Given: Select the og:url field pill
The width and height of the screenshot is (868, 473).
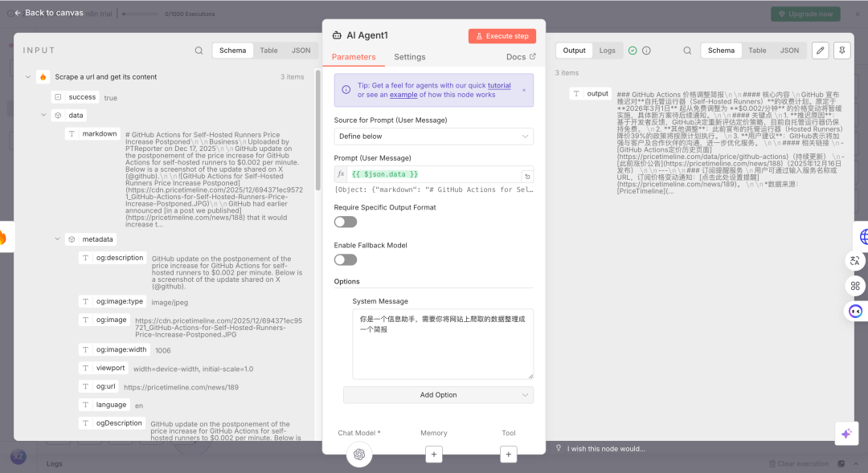Looking at the screenshot, I should [x=99, y=386].
